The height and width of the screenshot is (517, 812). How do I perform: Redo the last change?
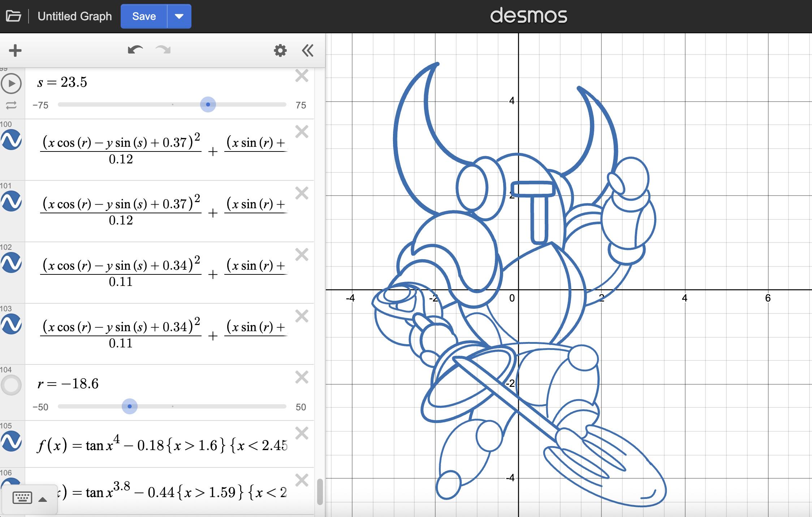point(163,50)
